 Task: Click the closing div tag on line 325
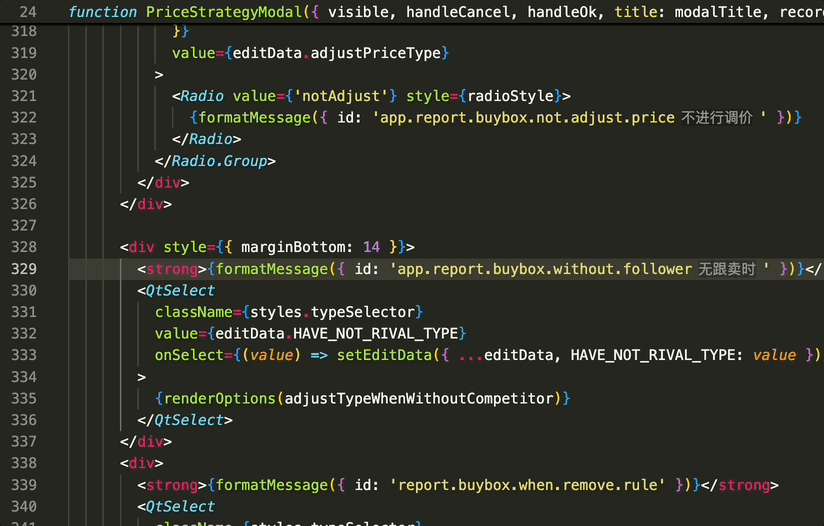point(163,182)
